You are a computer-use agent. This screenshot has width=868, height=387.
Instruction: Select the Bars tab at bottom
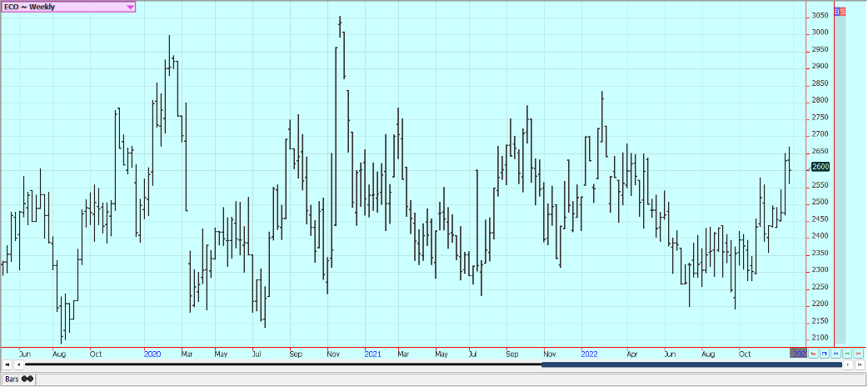point(19,379)
